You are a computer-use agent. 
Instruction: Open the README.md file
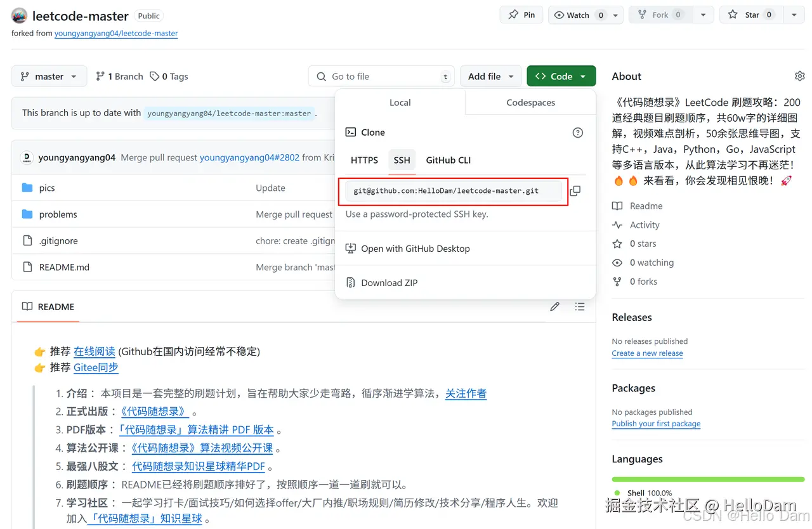pos(64,267)
